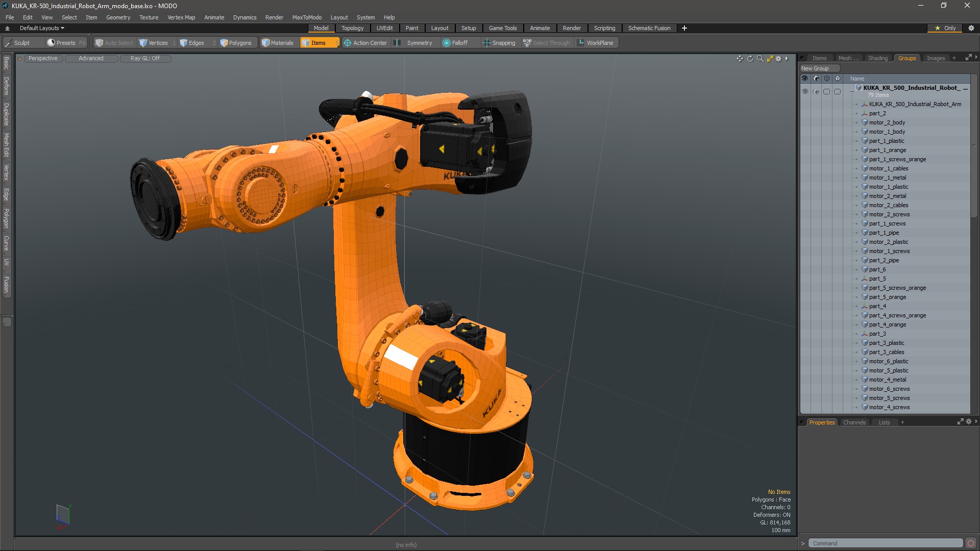Toggle render camera of KUKA group
The width and height of the screenshot is (980, 551).
[816, 92]
